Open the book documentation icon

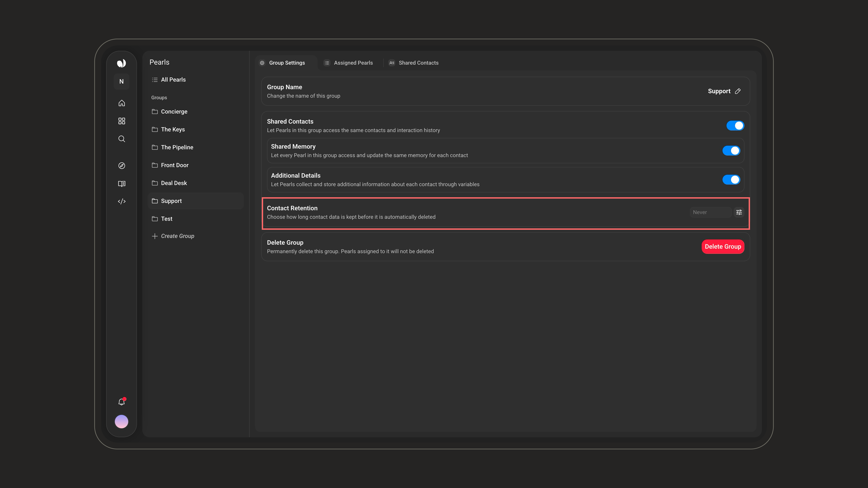coord(122,184)
